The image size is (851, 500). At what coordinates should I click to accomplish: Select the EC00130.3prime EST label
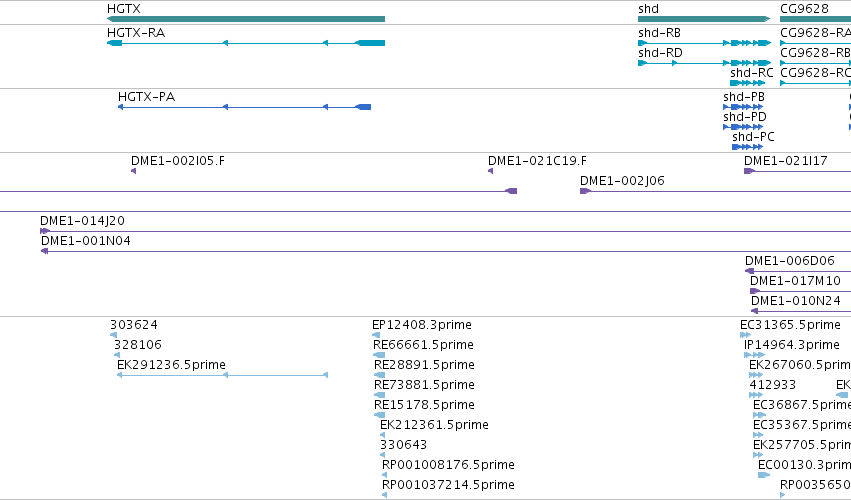coord(804,465)
